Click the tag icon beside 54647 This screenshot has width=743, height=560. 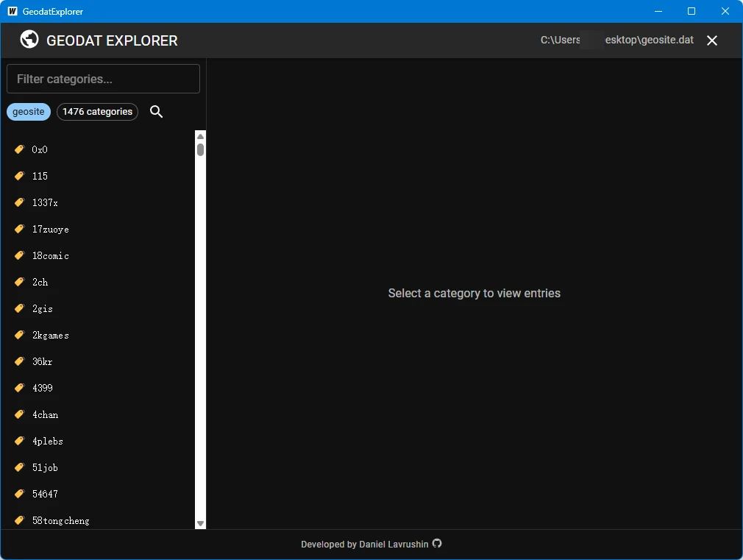coord(19,494)
